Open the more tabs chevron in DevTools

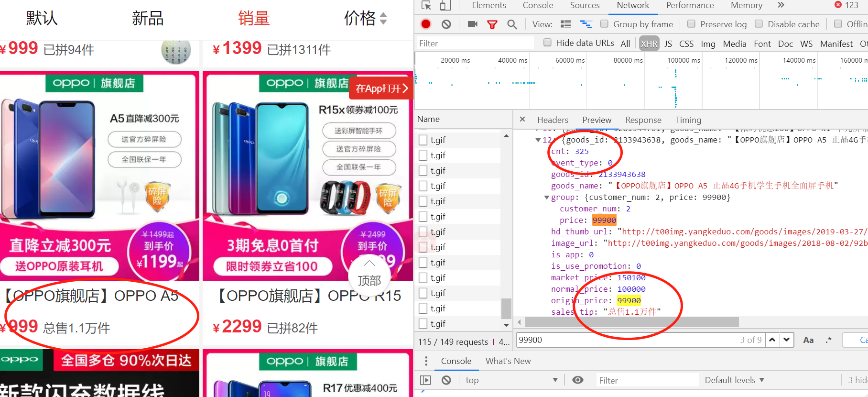[x=781, y=5]
